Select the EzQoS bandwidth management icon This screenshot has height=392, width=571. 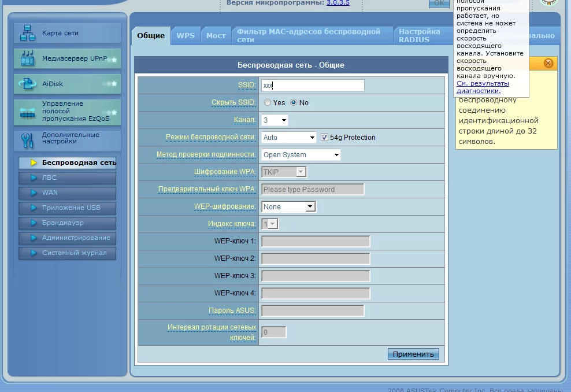click(28, 112)
